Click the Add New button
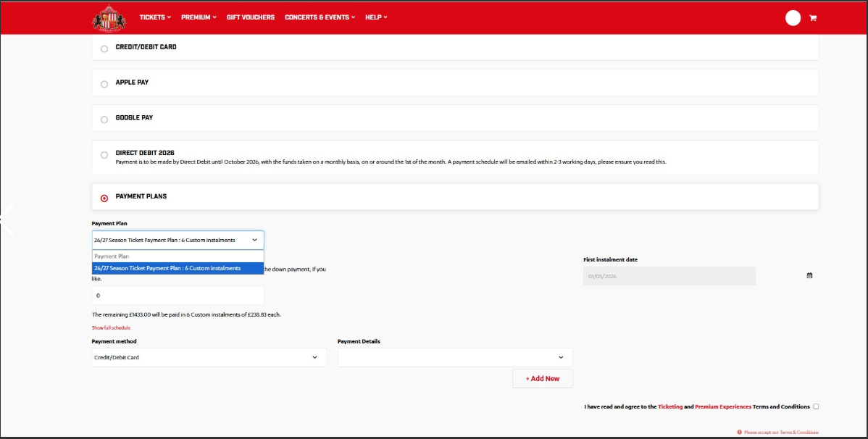868x439 pixels. tap(542, 378)
